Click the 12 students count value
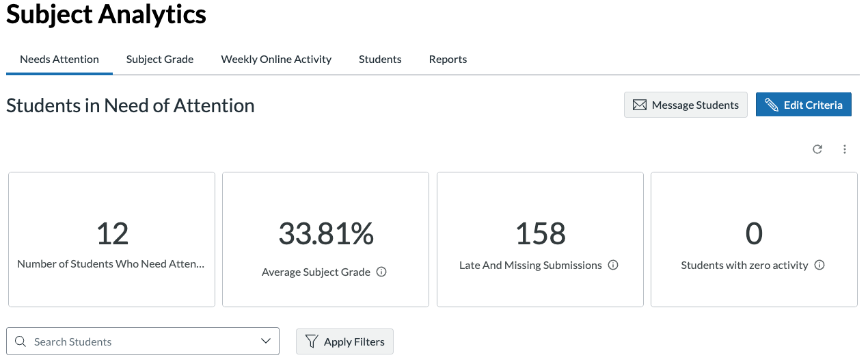868x362 pixels. coord(112,234)
